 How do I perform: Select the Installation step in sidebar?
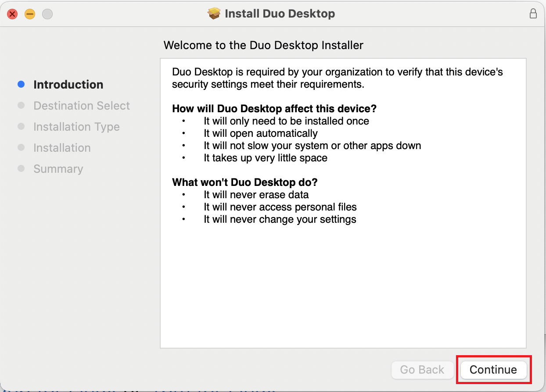tap(62, 148)
